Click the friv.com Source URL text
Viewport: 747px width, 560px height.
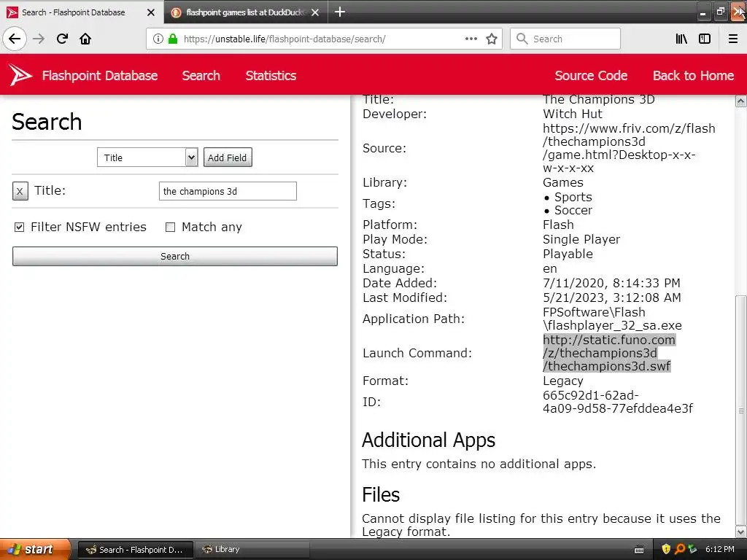(629, 148)
